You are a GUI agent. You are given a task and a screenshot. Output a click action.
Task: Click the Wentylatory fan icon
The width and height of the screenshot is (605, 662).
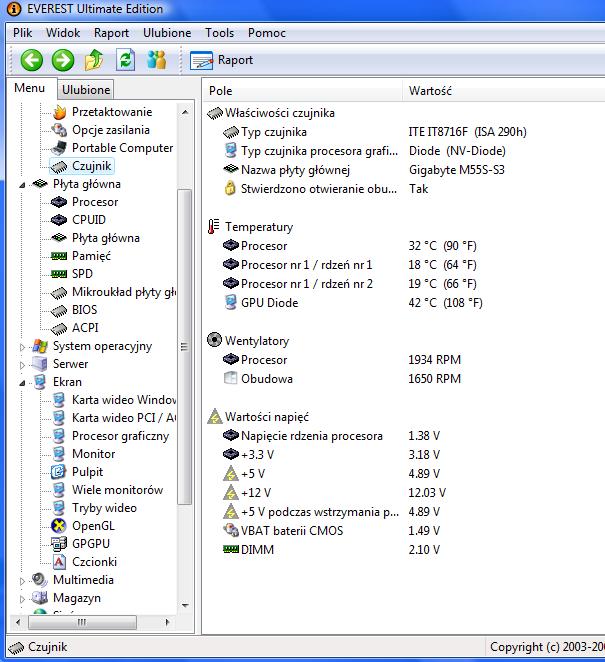[214, 340]
